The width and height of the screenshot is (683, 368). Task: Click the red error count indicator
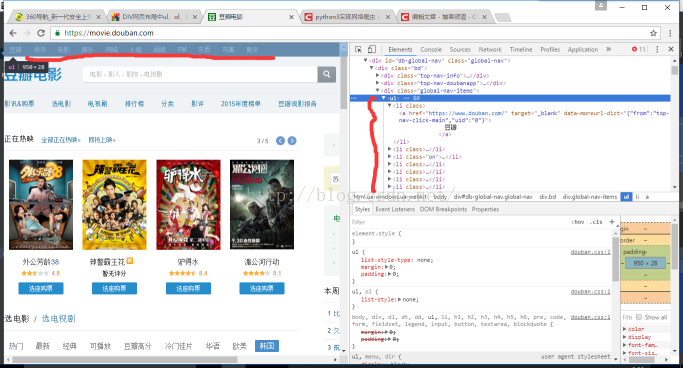click(x=639, y=49)
